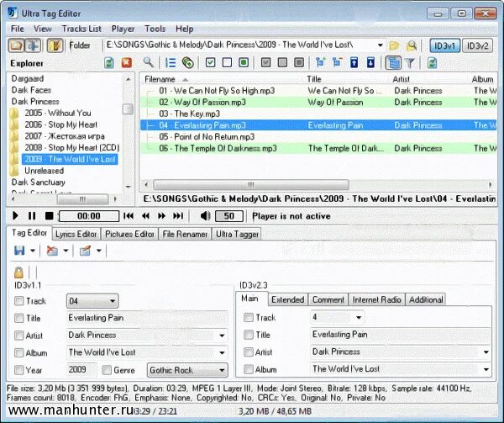This screenshot has width=504, height=423.
Task: Click the magnifier search icon in Explorer toolbar
Action: click(148, 62)
